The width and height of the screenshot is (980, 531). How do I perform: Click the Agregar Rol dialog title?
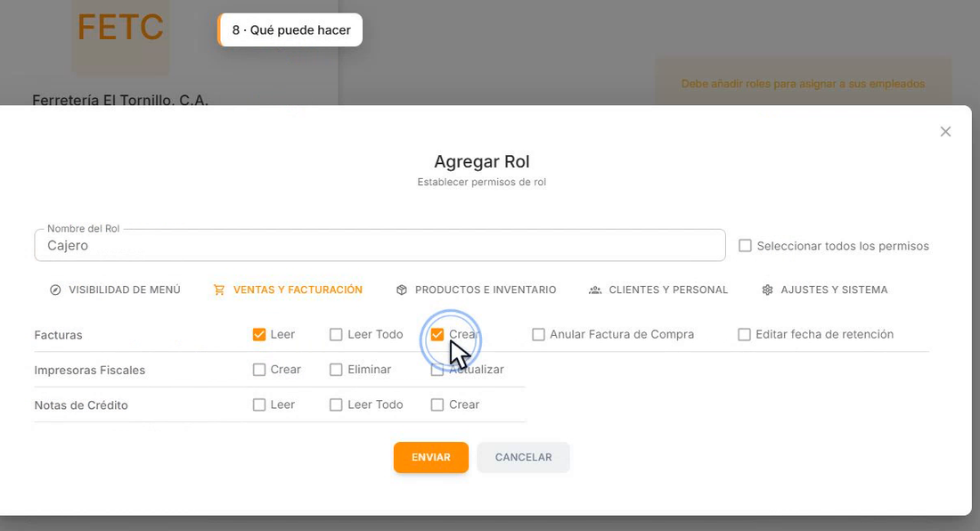click(x=482, y=162)
